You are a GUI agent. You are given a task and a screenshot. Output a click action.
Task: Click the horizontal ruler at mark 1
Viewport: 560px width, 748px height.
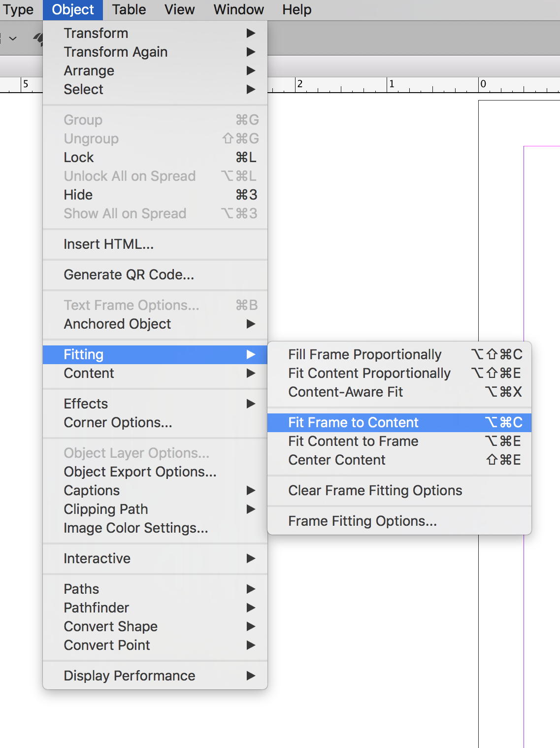[392, 84]
